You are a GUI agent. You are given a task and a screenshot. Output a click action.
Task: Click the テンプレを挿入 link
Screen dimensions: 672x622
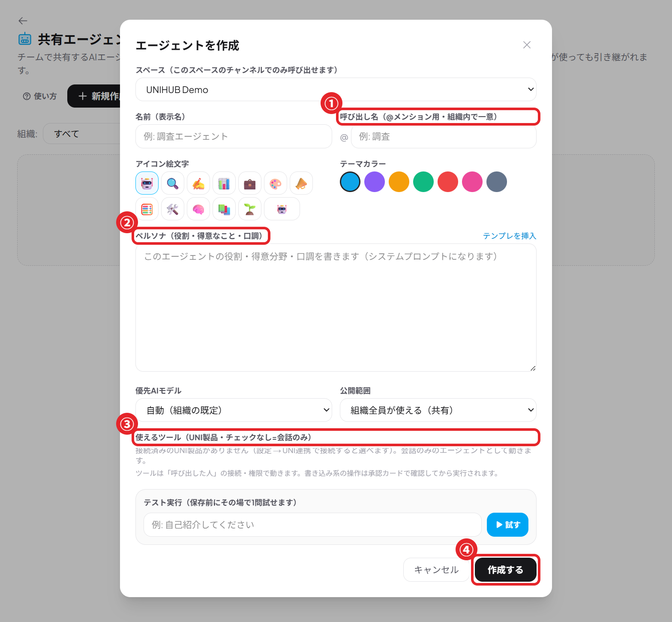pos(510,236)
